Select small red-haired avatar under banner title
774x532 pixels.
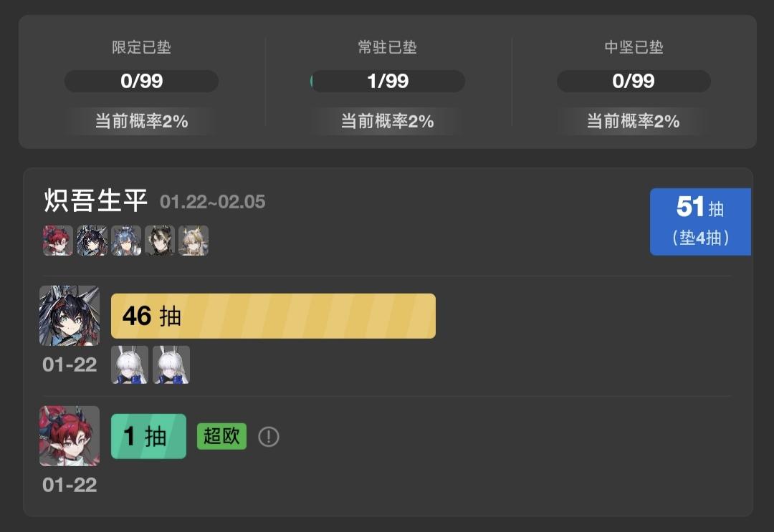tap(57, 241)
